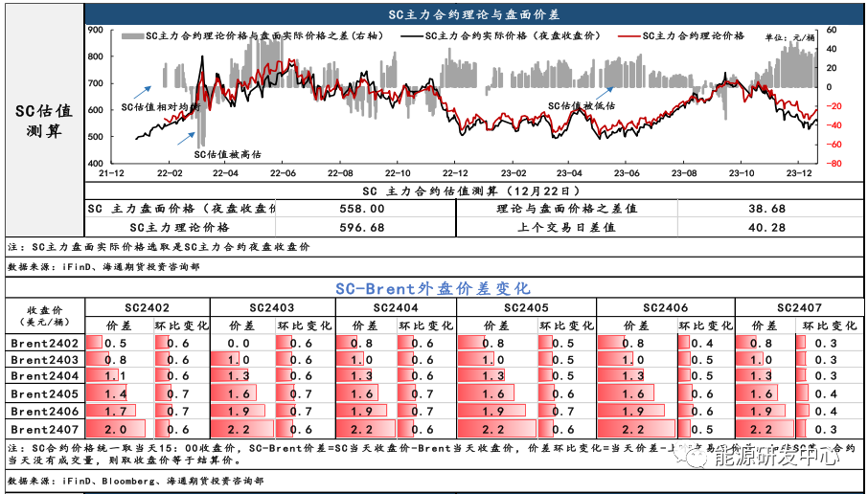Screen dimensions: 868x494
Task: Click the 环比变化 subheader under SC2406
Action: click(706, 326)
